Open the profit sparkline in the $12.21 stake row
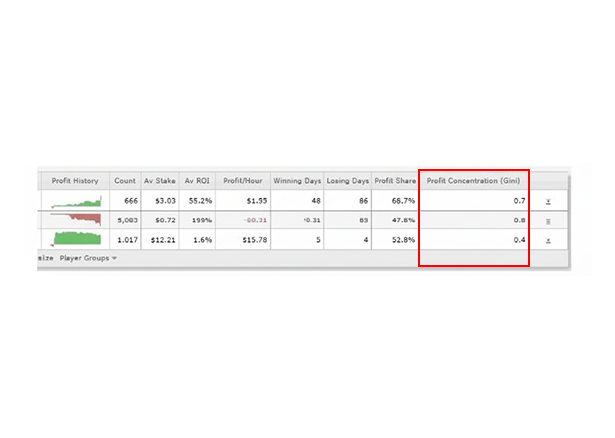 [76, 239]
